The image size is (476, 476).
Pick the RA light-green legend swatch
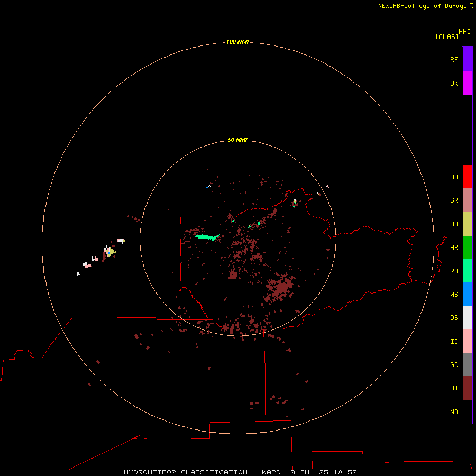[467, 271]
